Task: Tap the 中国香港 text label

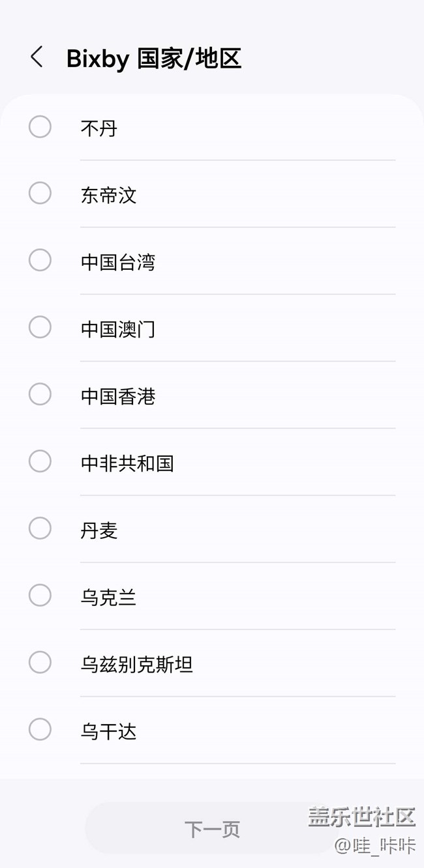Action: (118, 396)
